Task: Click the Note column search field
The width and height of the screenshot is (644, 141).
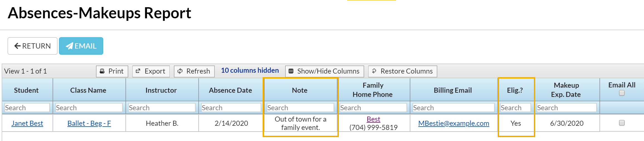Action: 300,108
